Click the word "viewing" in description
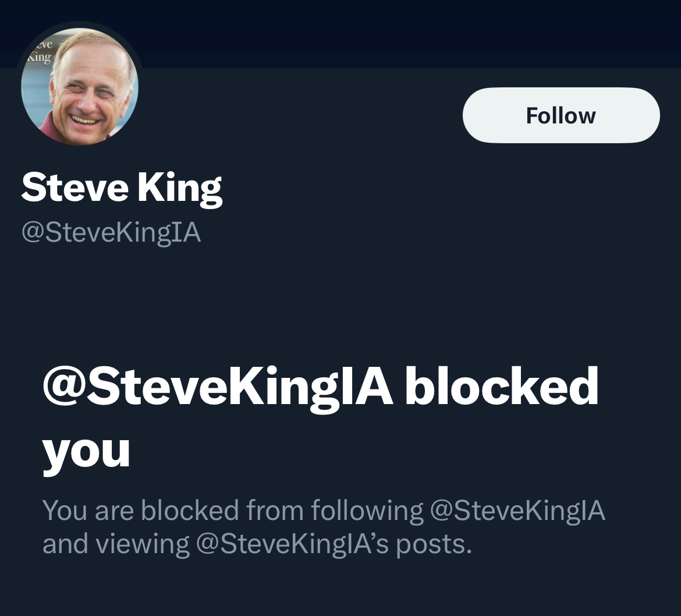The width and height of the screenshot is (681, 616). 143,544
